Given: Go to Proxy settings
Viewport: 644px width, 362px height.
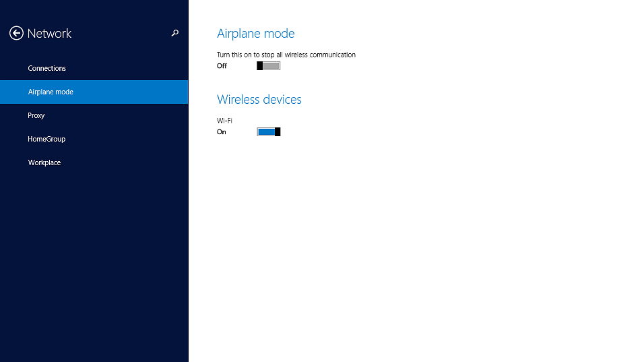Looking at the screenshot, I should pos(94,115).
